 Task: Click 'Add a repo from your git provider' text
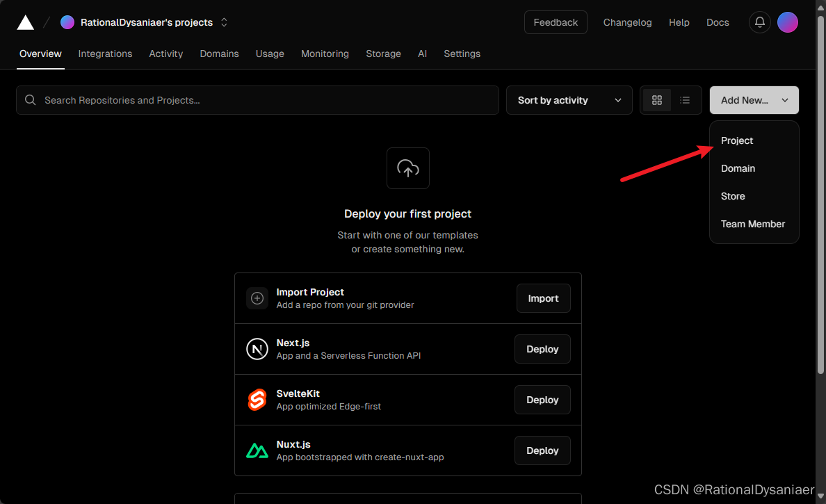pyautogui.click(x=345, y=305)
